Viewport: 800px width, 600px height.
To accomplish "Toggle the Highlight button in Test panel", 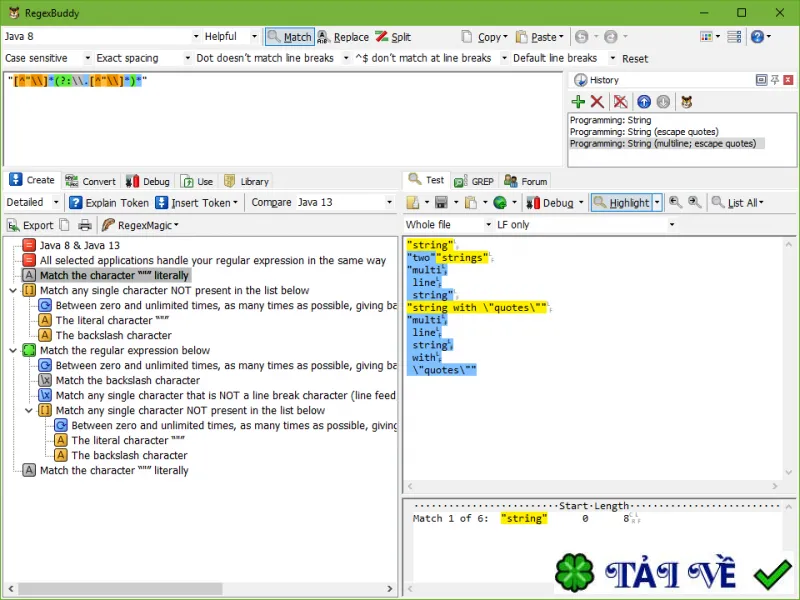I will pyautogui.click(x=622, y=203).
